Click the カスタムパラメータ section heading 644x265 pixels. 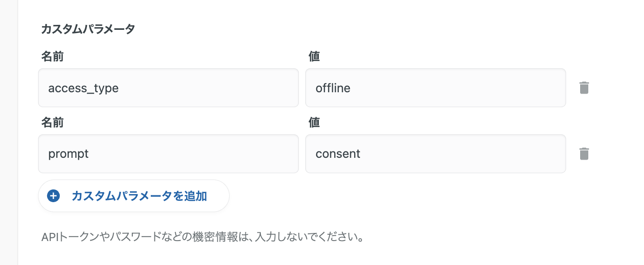coord(88,29)
